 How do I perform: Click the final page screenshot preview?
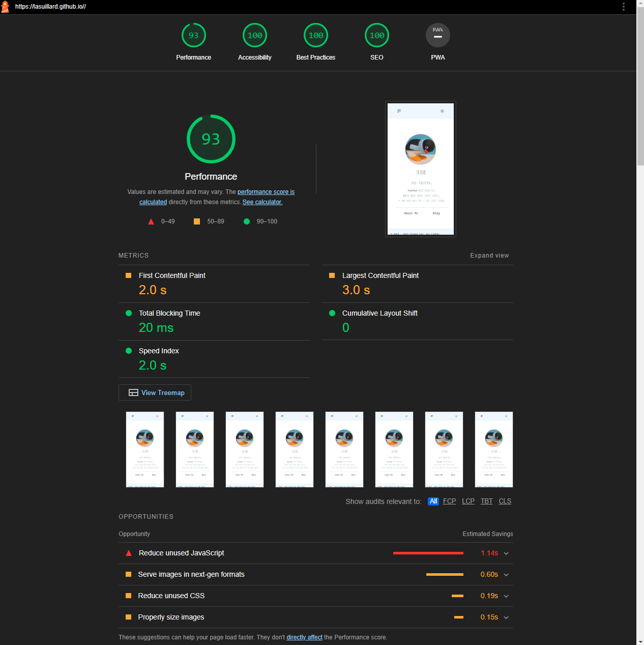pos(420,169)
